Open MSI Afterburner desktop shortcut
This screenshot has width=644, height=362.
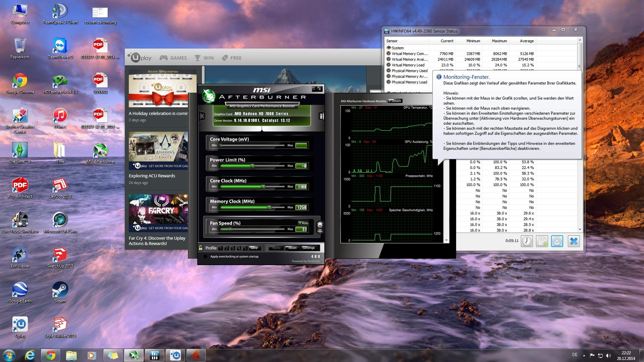(x=101, y=153)
